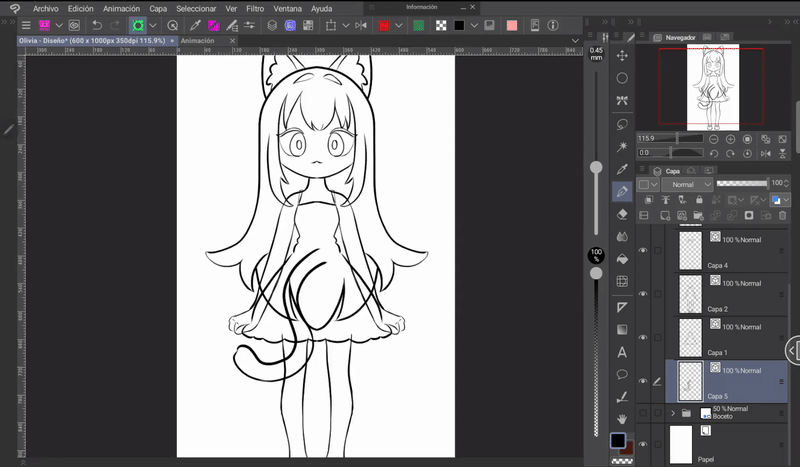Select the Hand pan tool

(622, 418)
